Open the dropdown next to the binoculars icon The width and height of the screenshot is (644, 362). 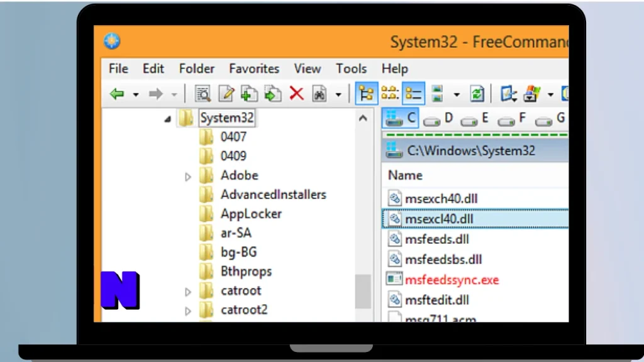pos(338,95)
